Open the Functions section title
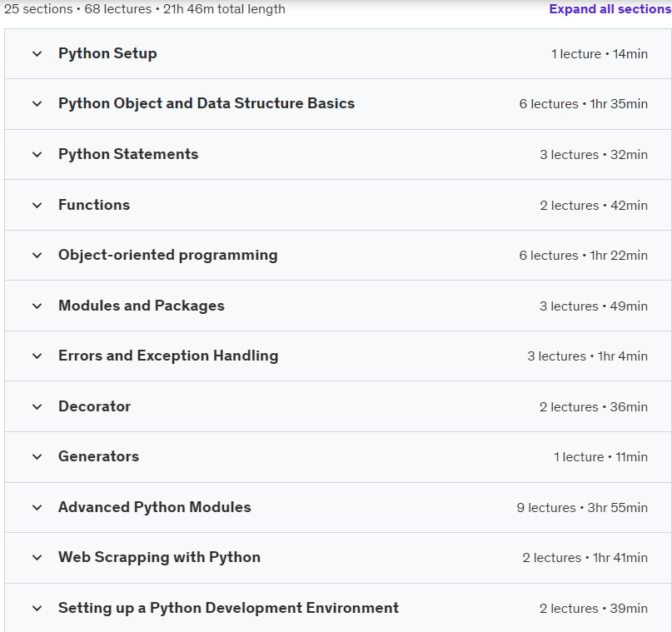This screenshot has height=632, width=672. [x=94, y=205]
